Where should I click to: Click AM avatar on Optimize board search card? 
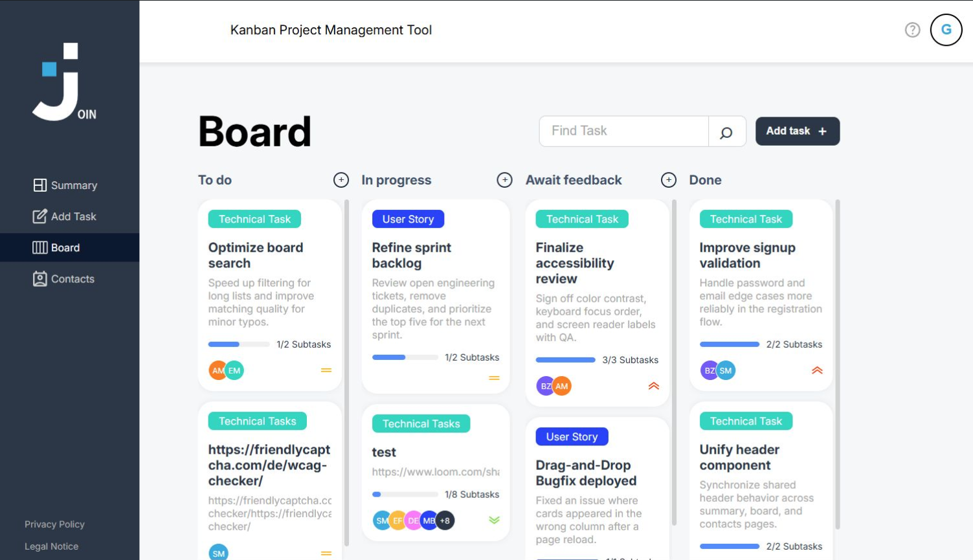pyautogui.click(x=217, y=370)
